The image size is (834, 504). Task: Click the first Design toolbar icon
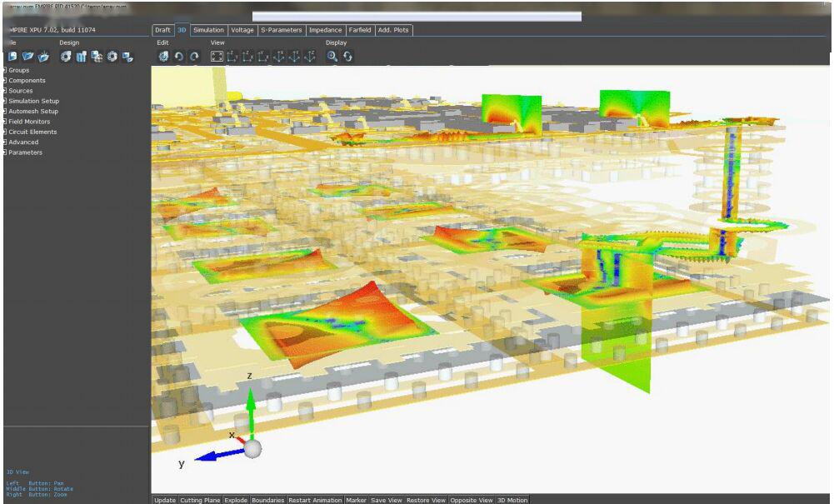66,57
